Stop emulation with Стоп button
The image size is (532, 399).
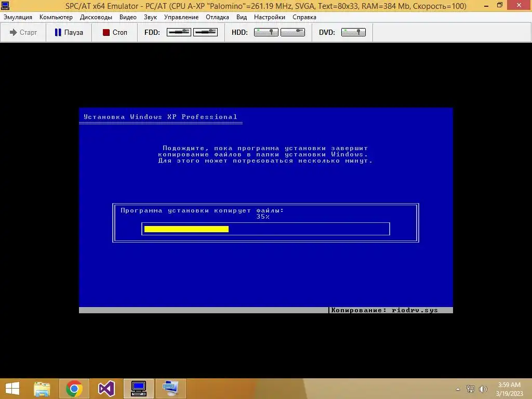115,32
